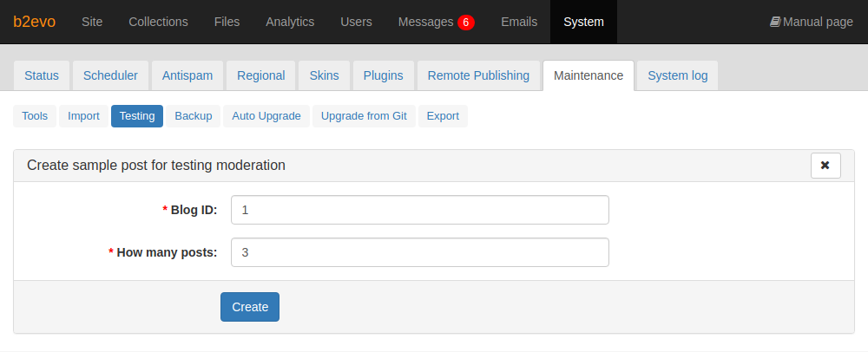
Task: Open the Upgrade from Git sub-tab
Action: [364, 116]
